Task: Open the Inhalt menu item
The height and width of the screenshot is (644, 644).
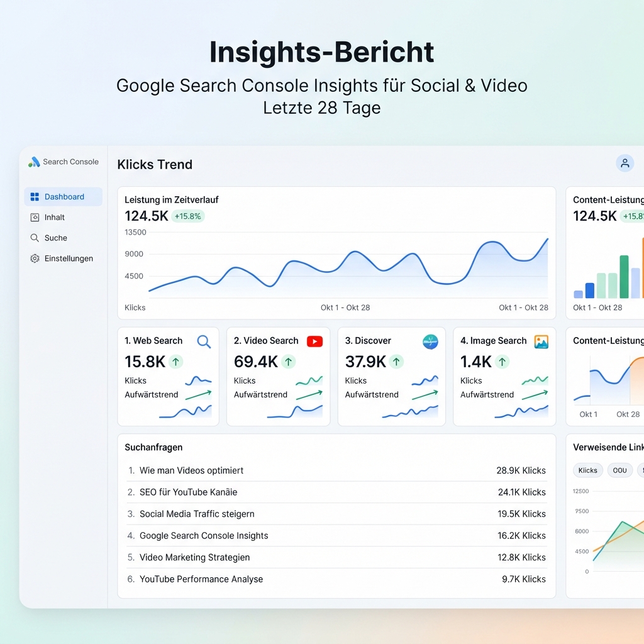Action: pos(64,217)
